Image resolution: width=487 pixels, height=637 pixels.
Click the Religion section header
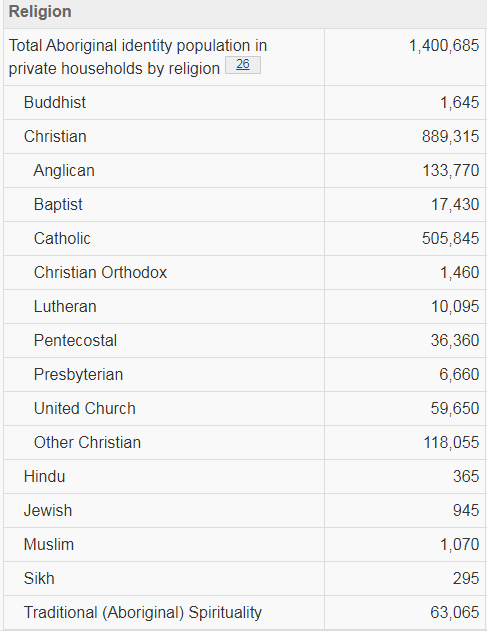tap(40, 11)
